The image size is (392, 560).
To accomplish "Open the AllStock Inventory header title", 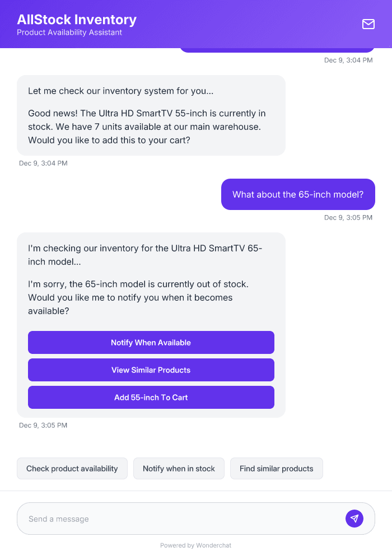I will (77, 20).
